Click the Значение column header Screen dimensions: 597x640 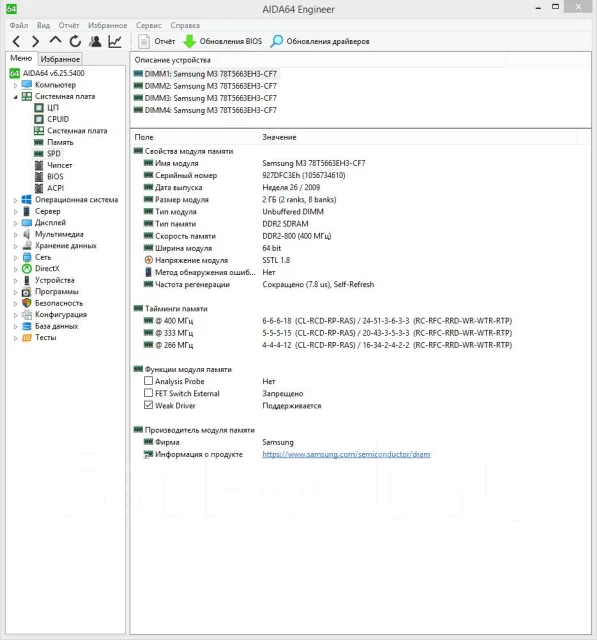tap(418, 137)
